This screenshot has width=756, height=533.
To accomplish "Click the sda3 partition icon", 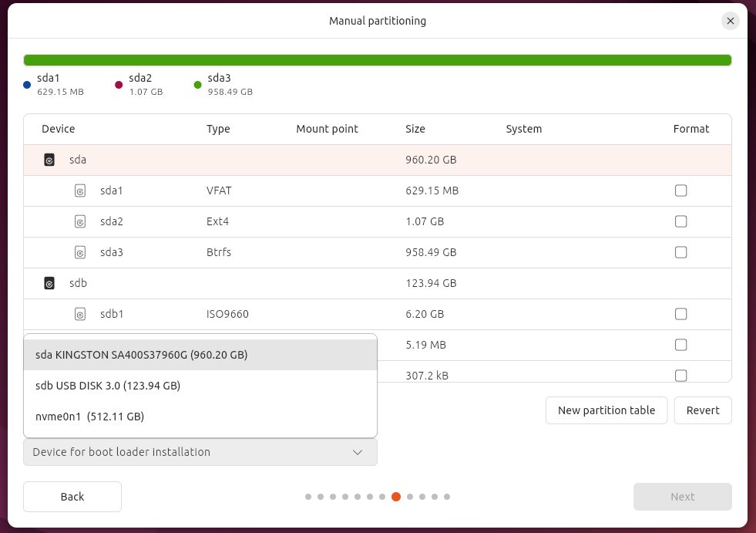I will point(80,252).
